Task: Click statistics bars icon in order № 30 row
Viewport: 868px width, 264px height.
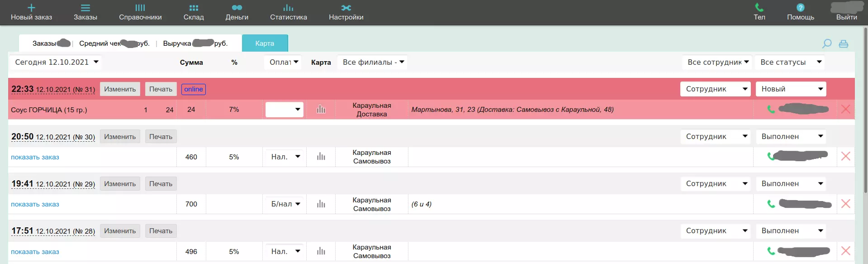Action: [321, 156]
